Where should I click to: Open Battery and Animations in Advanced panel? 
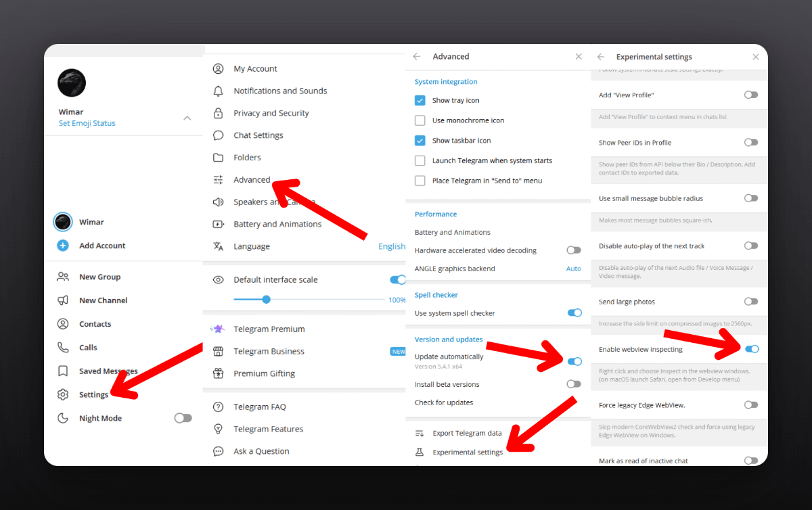click(453, 232)
